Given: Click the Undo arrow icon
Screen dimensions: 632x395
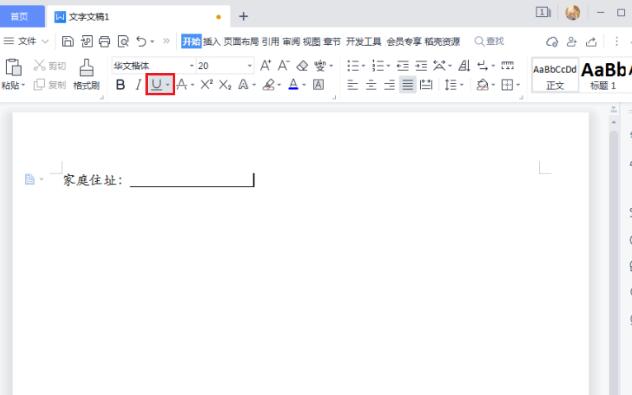Looking at the screenshot, I should click(141, 41).
